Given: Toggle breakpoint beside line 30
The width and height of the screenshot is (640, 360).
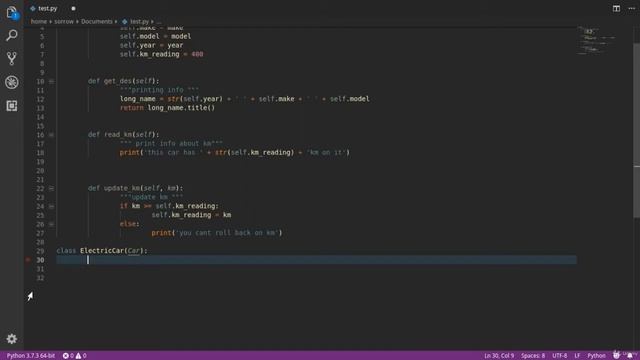Looking at the screenshot, I should pos(28,260).
